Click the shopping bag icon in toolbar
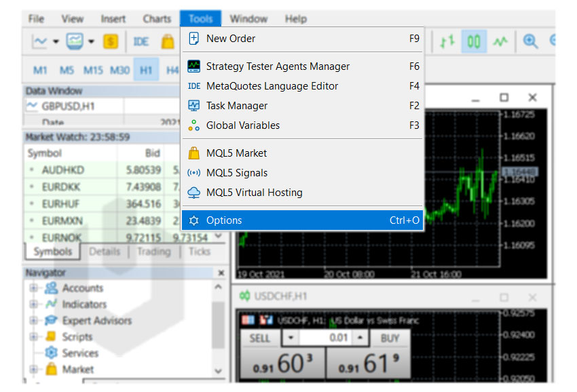The image size is (577, 392). pos(168,42)
